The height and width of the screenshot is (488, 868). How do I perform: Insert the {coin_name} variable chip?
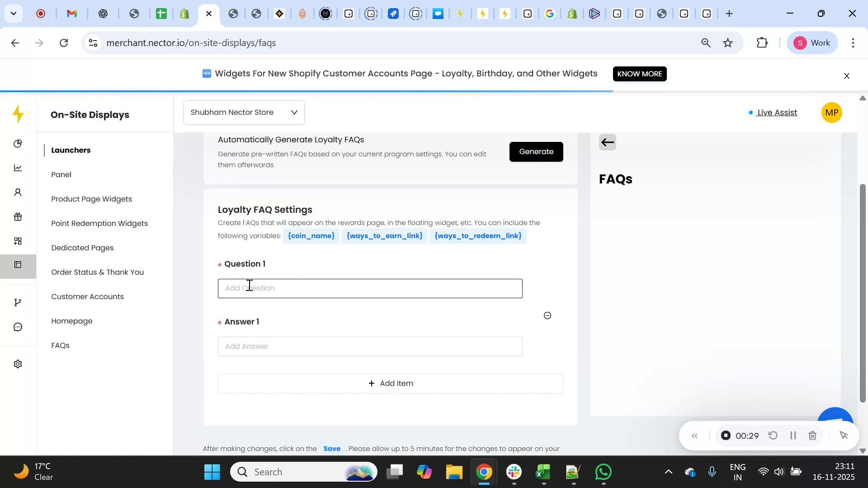[x=311, y=235]
